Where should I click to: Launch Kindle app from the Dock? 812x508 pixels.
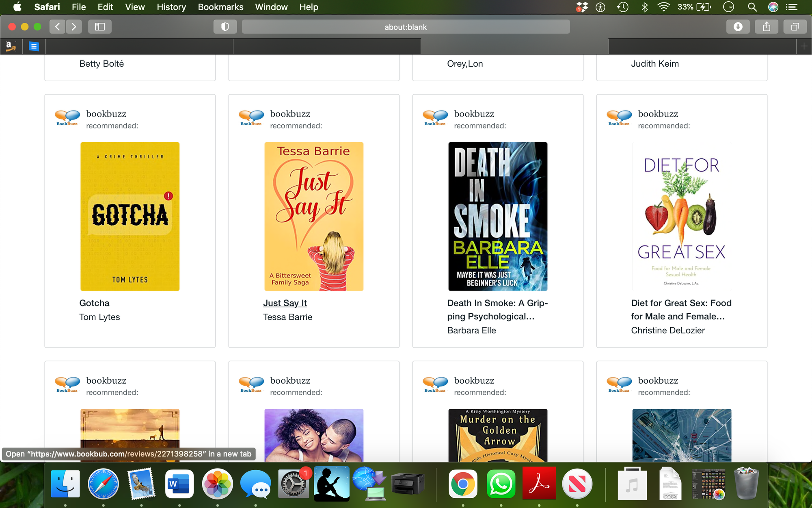(331, 484)
